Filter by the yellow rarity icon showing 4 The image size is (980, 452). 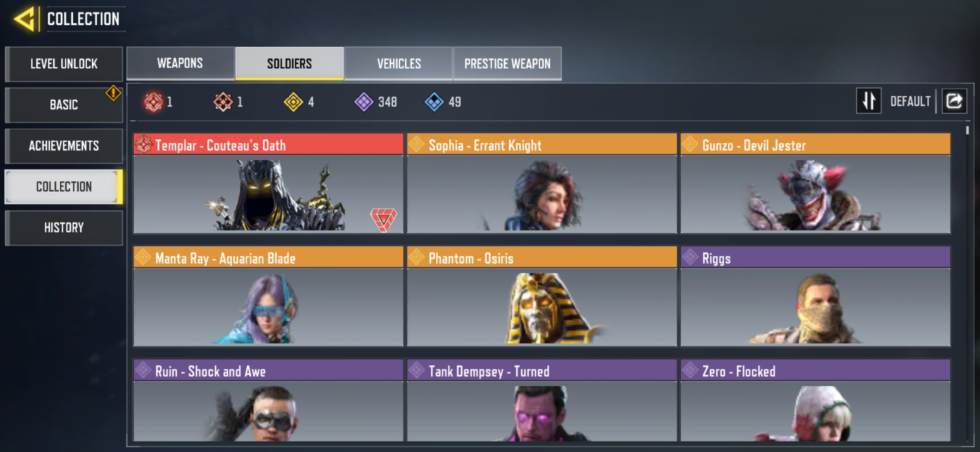tap(293, 102)
